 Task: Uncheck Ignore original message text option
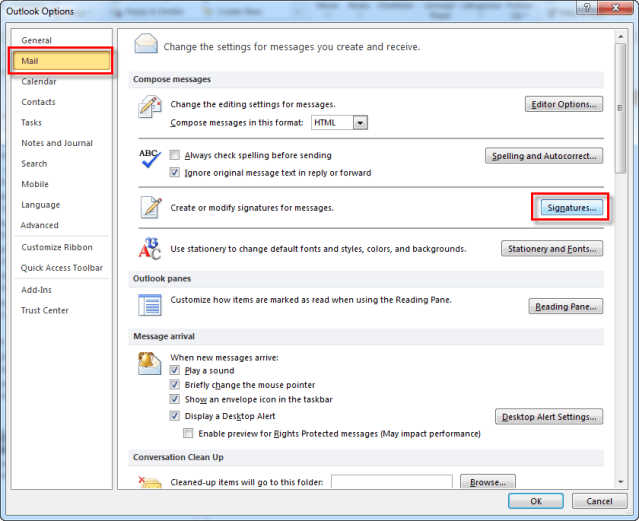[x=175, y=173]
